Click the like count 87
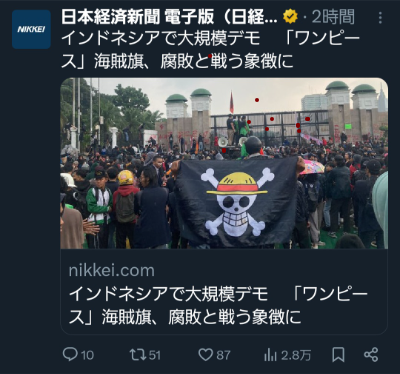 [223, 355]
